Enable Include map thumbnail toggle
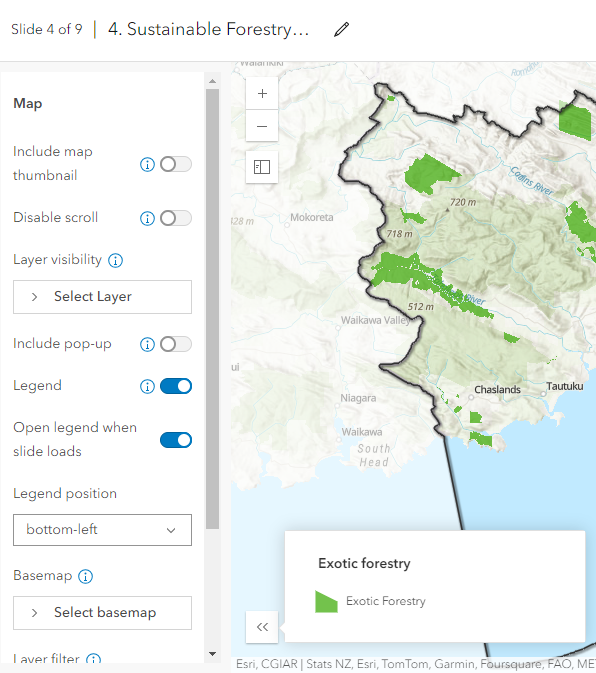 (176, 164)
